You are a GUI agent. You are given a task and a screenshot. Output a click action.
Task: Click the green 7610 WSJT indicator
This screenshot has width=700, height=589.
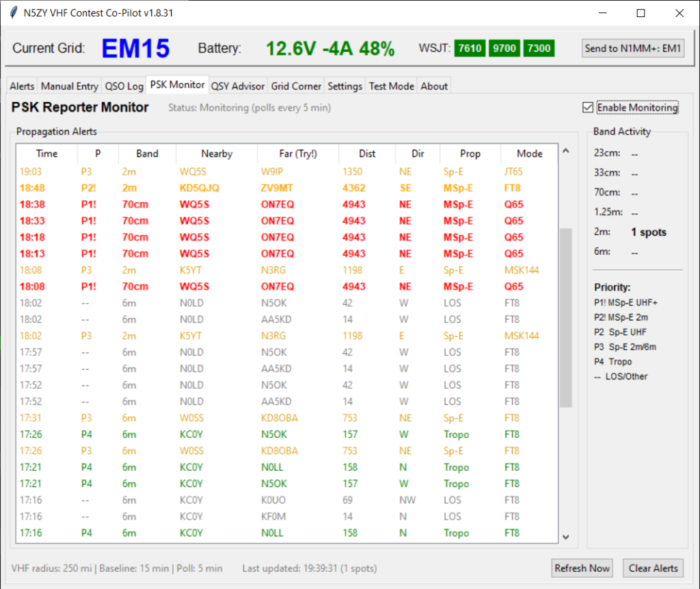(x=470, y=48)
